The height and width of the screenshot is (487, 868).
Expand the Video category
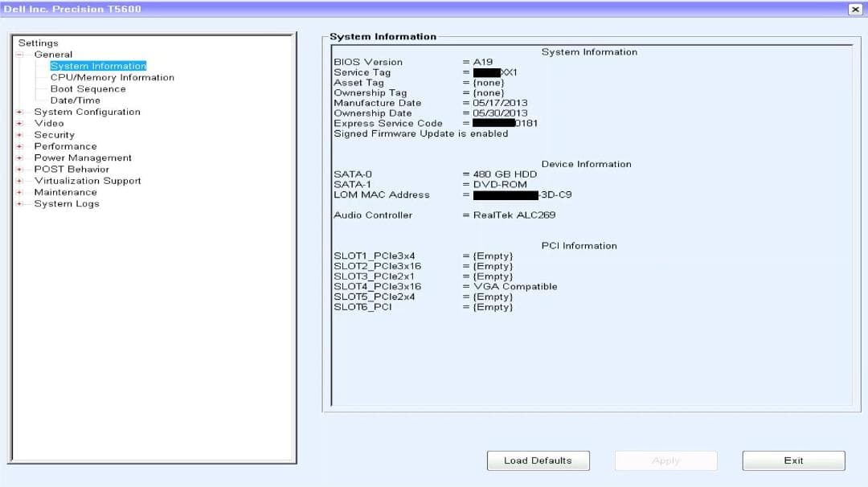[x=21, y=123]
